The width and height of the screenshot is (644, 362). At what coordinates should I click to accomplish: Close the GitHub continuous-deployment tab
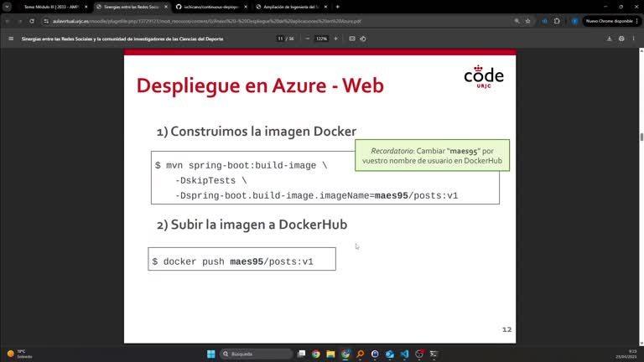246,7
